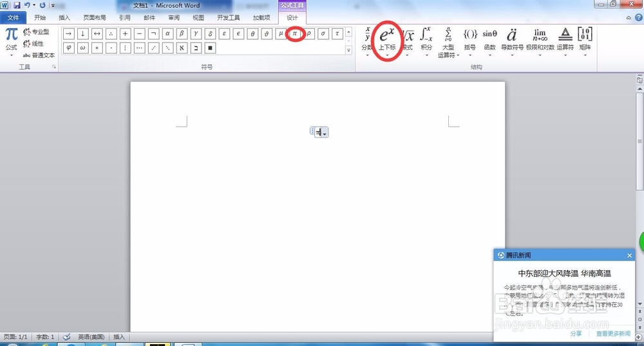Insert the left-right arrow symbol
644x346 pixels.
(97, 34)
